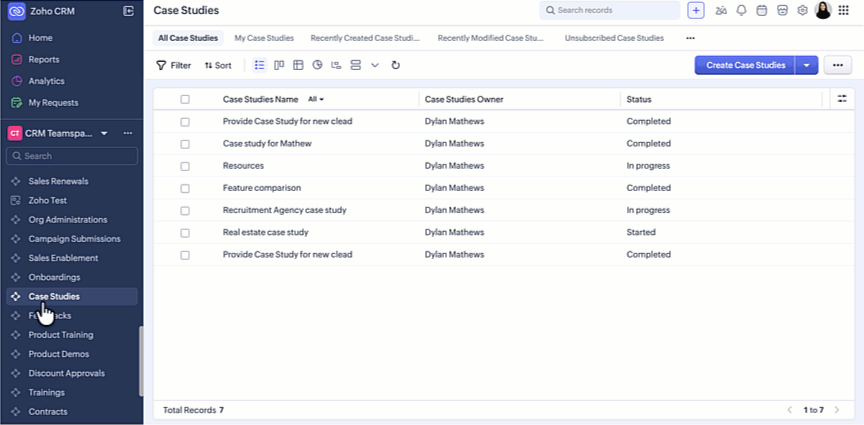864x425 pixels.
Task: Open the All filter beside Case Studies Name
Action: tap(316, 99)
